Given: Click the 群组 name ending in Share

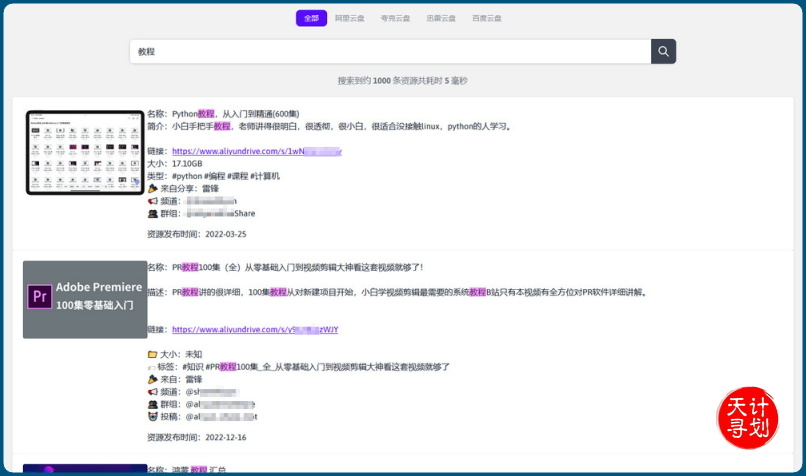Looking at the screenshot, I should tap(221, 213).
